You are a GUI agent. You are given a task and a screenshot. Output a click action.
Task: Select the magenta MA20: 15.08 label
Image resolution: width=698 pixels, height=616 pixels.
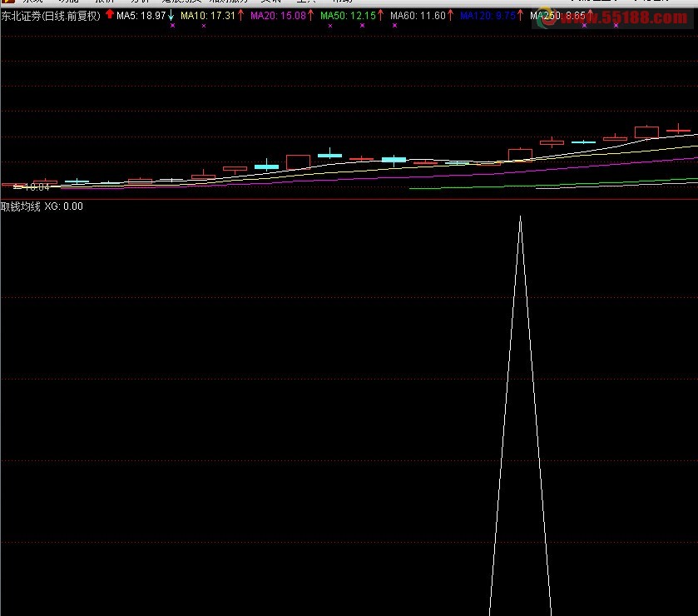pos(278,16)
